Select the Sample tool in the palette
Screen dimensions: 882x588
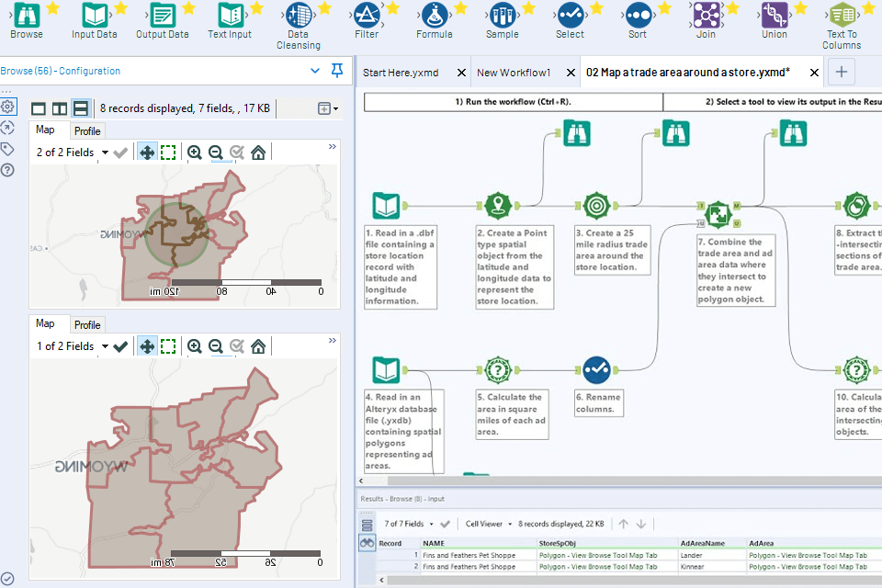click(x=503, y=21)
